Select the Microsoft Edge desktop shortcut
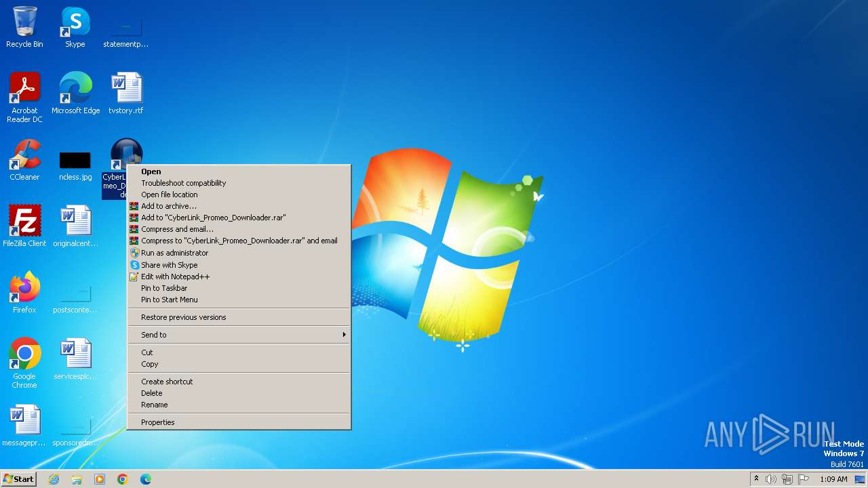 point(75,94)
